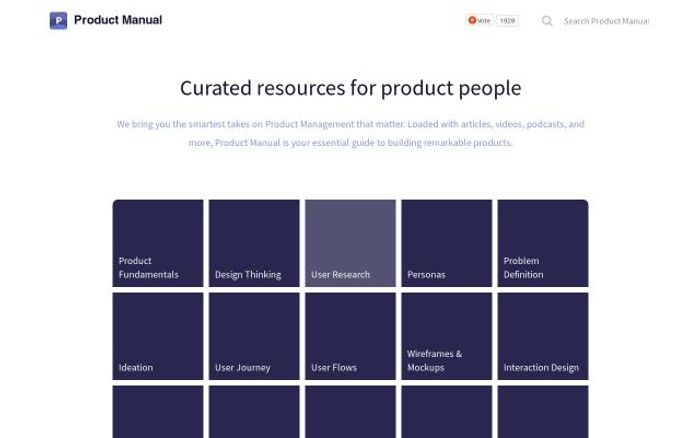Screen dimensions: 700x438
Task: Click the Design Thinking label text
Action: click(248, 274)
